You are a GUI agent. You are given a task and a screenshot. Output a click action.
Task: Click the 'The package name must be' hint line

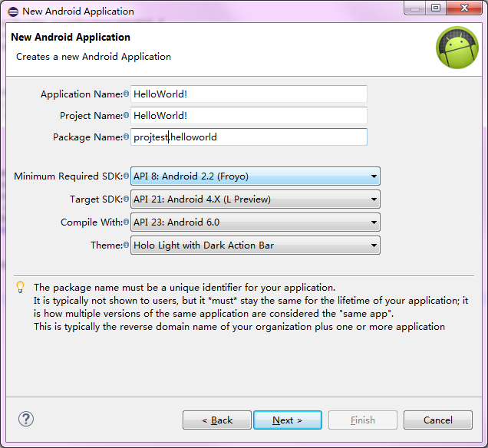[x=185, y=287]
